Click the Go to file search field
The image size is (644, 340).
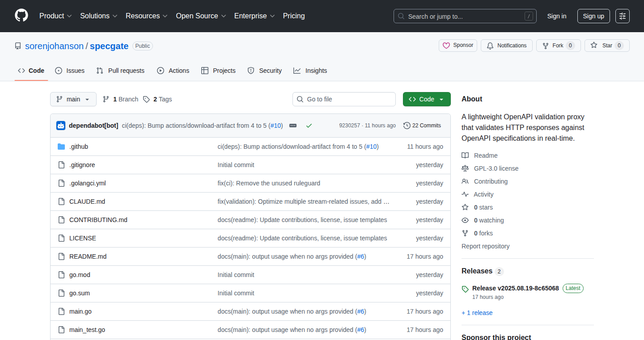(x=344, y=99)
